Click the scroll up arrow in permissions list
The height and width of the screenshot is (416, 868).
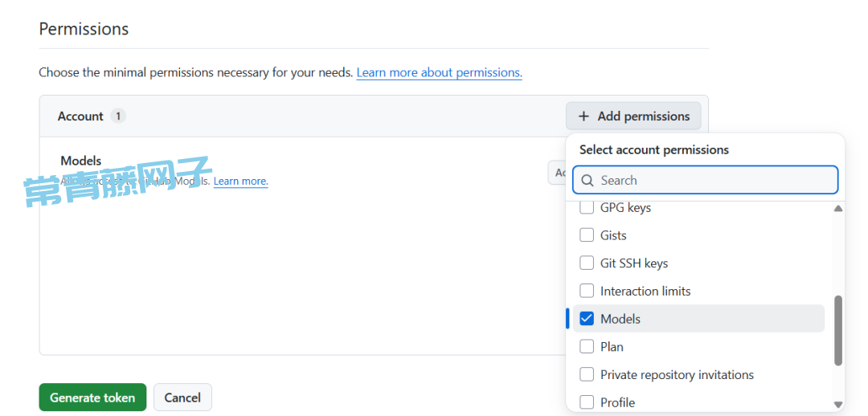[x=838, y=209]
